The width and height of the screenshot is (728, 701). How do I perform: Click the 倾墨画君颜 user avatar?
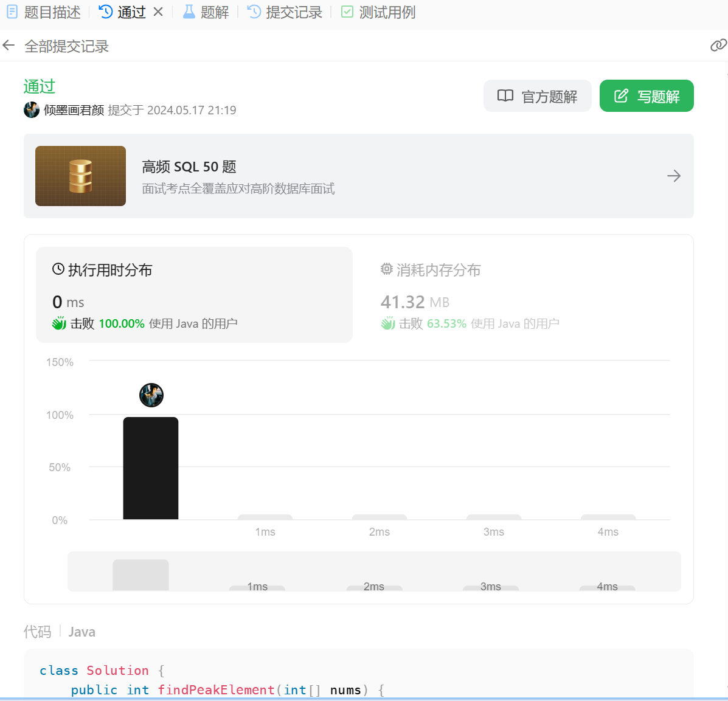pos(32,110)
